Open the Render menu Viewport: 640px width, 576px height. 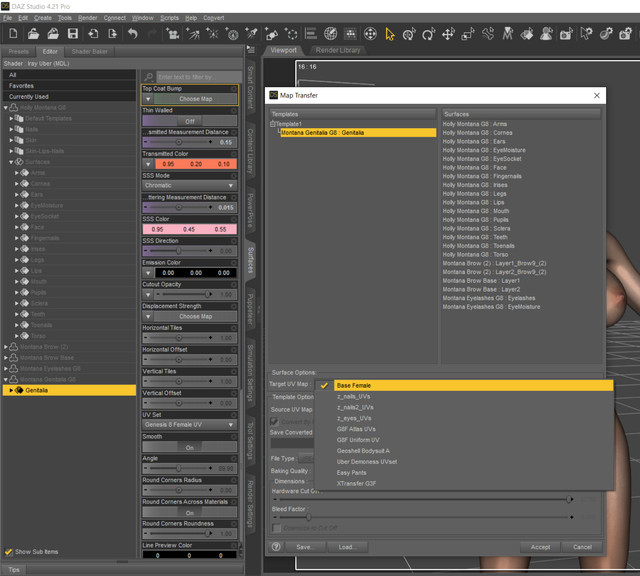coord(87,18)
